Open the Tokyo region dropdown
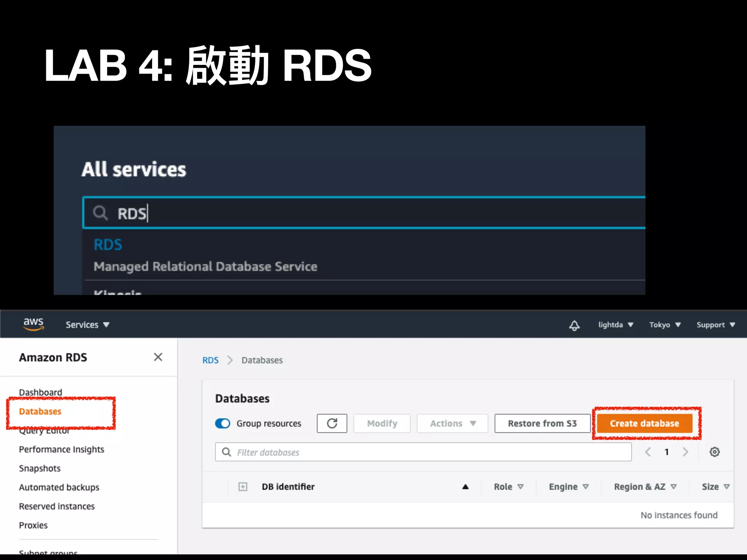The width and height of the screenshot is (747, 560). click(665, 325)
